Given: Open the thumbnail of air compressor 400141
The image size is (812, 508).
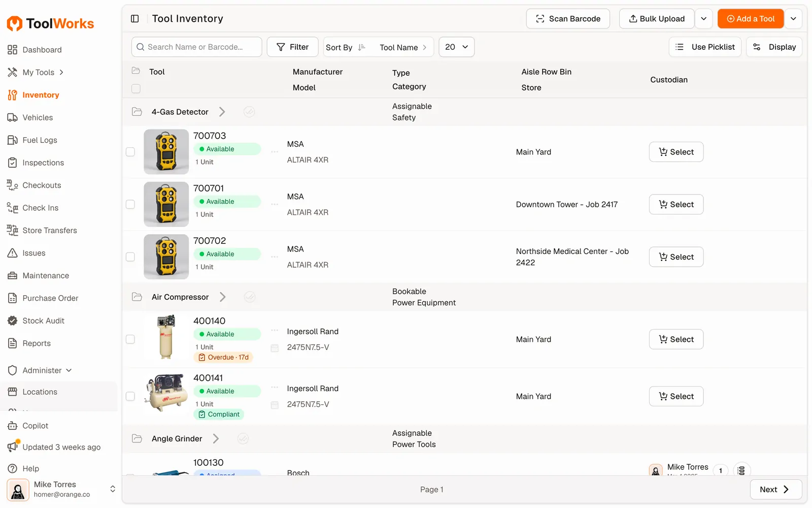Looking at the screenshot, I should click(166, 393).
